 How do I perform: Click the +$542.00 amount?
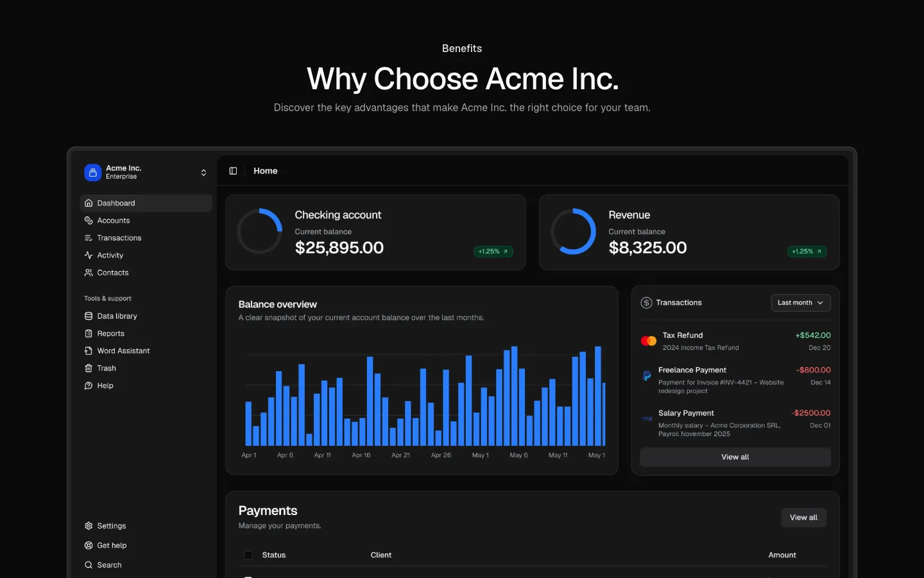pos(813,335)
